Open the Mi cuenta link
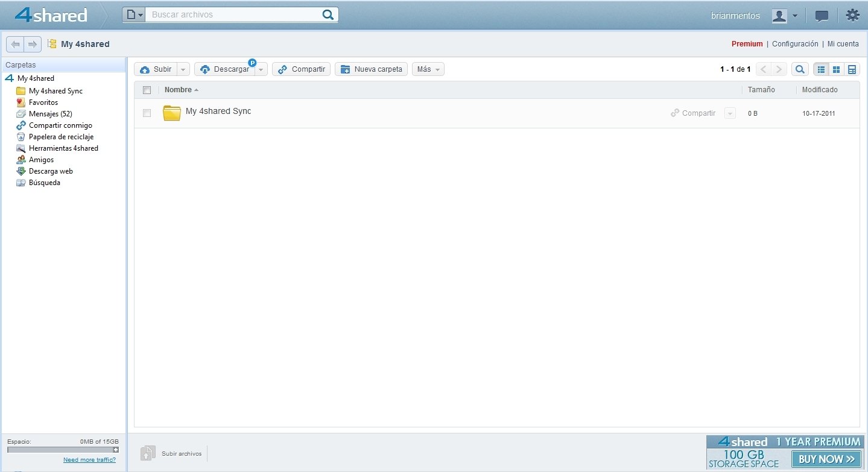 click(843, 44)
